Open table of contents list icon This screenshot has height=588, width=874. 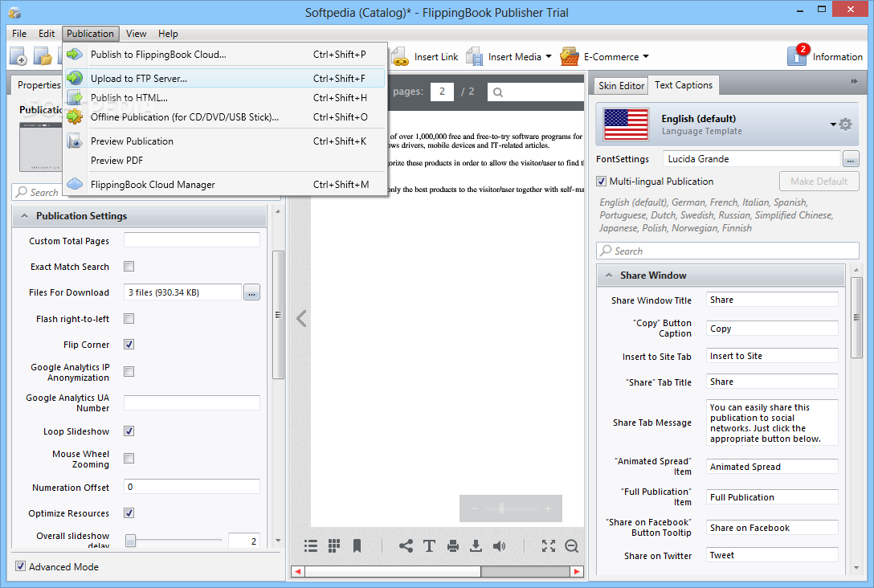(x=311, y=545)
